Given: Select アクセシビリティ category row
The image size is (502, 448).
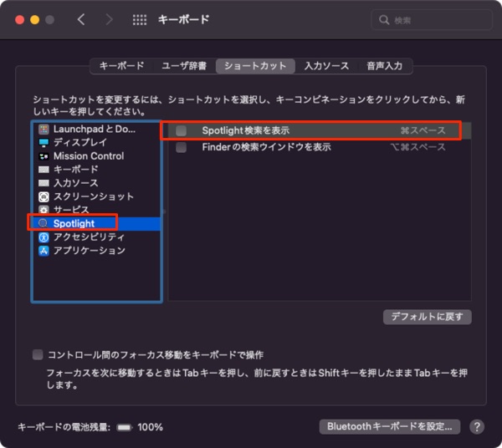Looking at the screenshot, I should pyautogui.click(x=97, y=237).
